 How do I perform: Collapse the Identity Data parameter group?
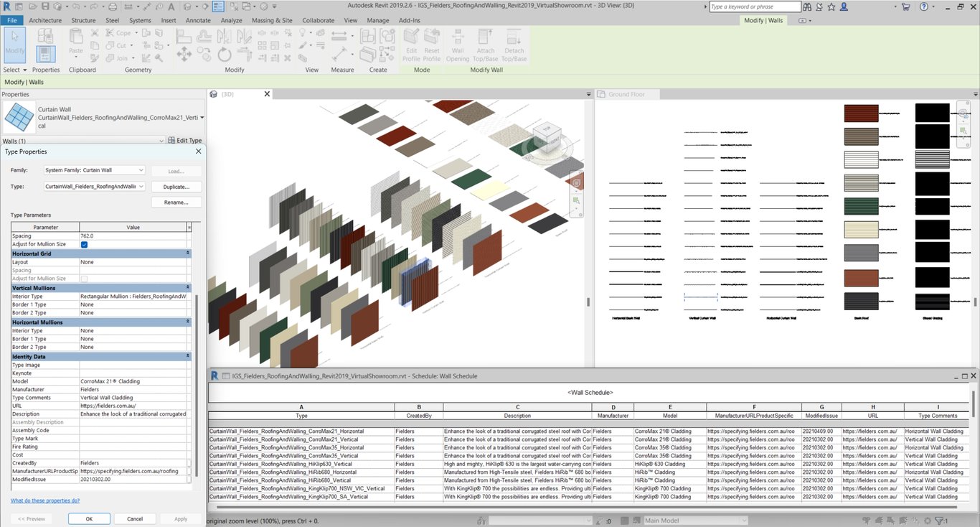(x=188, y=357)
